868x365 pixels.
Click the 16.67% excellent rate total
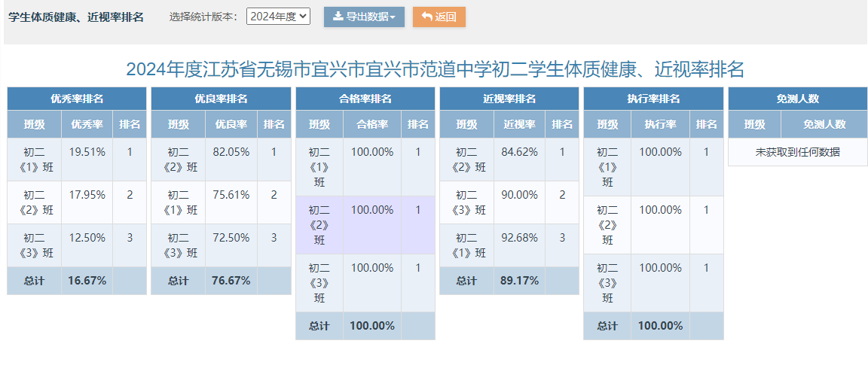tap(87, 281)
